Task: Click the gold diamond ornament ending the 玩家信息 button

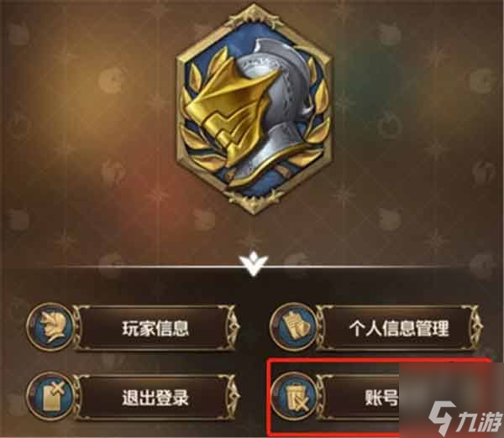Action: [x=233, y=327]
